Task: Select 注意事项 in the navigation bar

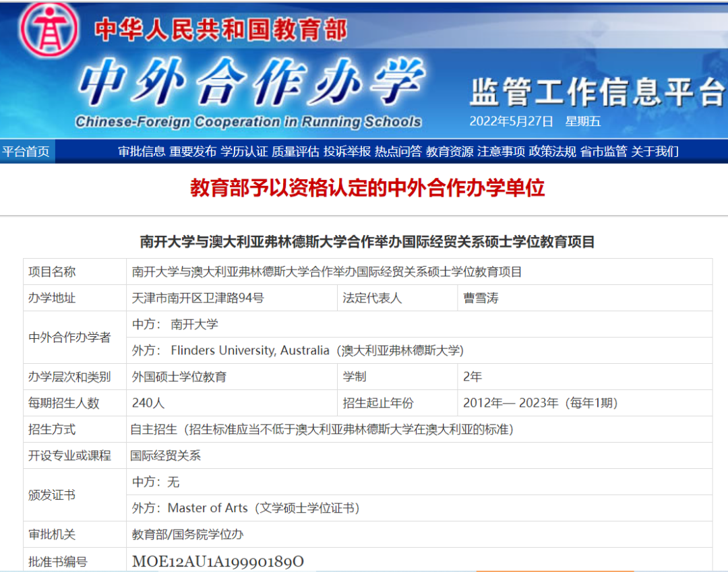Action: click(x=501, y=151)
